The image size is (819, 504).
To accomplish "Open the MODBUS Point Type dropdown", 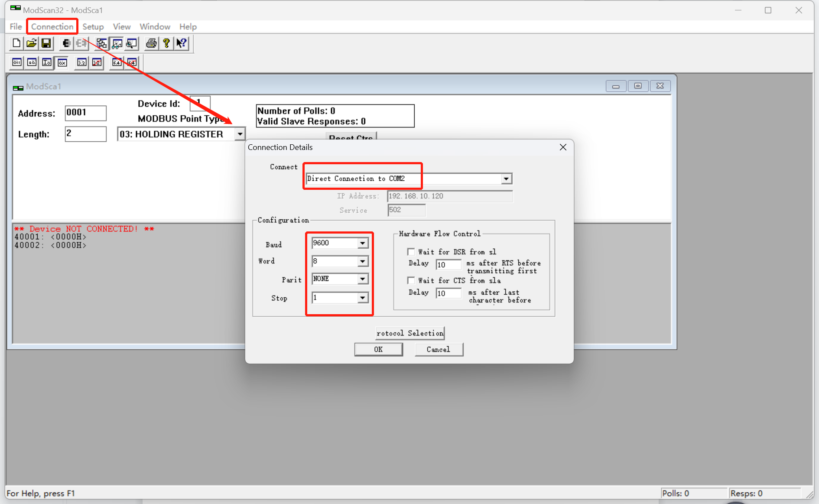I will coord(240,134).
